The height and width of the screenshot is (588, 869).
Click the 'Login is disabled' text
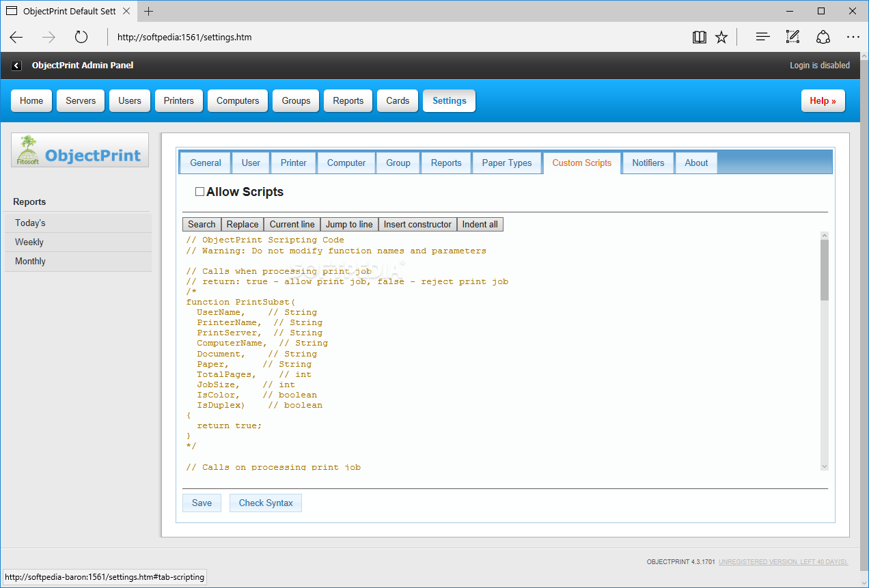(x=820, y=66)
